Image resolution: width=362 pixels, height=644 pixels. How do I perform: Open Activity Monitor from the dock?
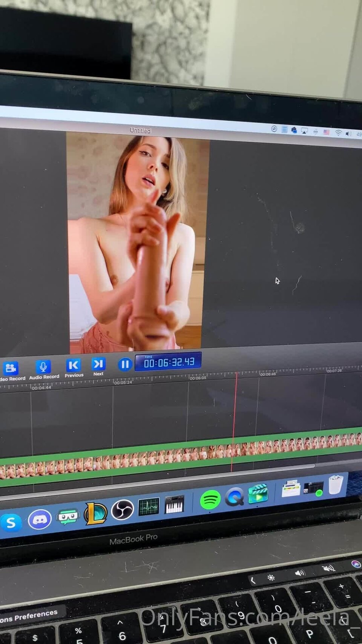click(x=149, y=507)
